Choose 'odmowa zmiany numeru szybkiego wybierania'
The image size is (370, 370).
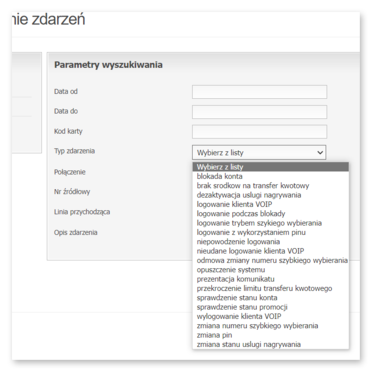point(271,260)
